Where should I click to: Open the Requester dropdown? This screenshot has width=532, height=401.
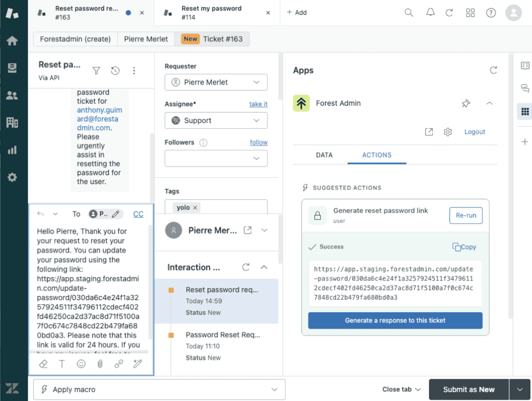(x=216, y=82)
